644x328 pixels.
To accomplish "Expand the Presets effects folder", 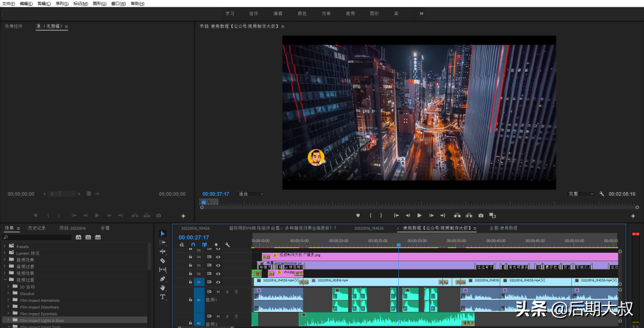I will [5, 246].
